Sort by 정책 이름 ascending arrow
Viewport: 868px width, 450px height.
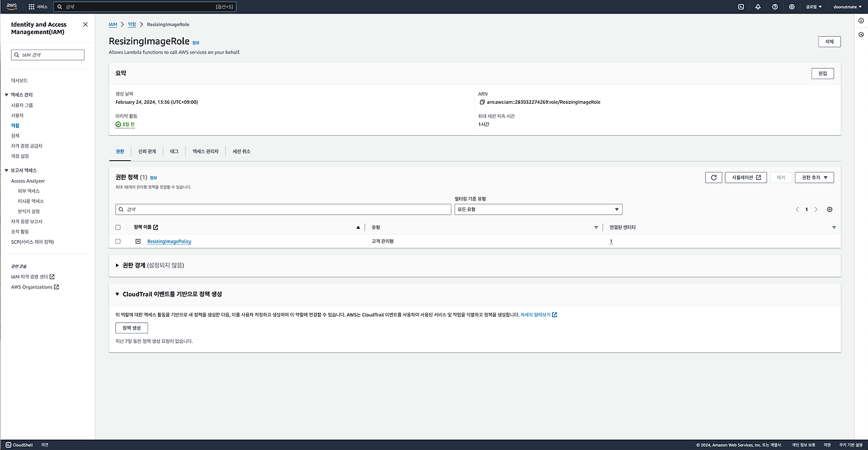point(358,227)
